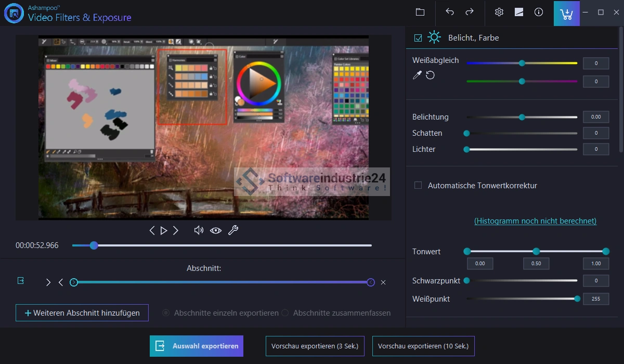Open settings with the gear icon
Screen dimensions: 624x364
pos(499,12)
